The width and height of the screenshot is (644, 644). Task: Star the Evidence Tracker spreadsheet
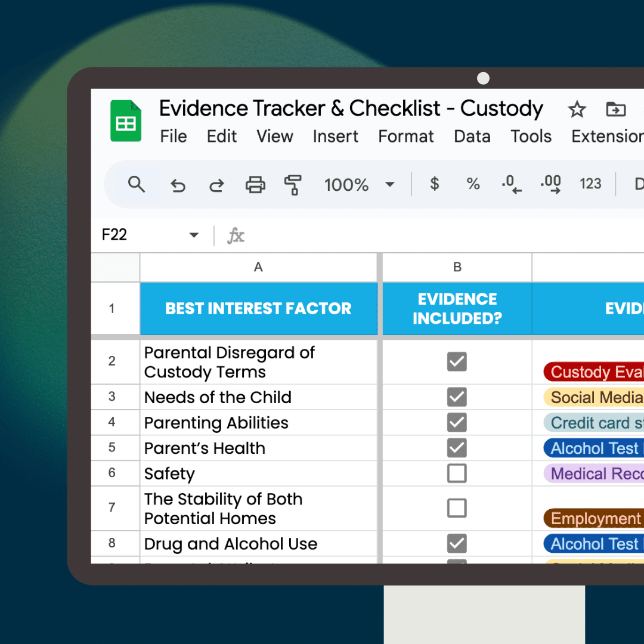click(x=577, y=110)
